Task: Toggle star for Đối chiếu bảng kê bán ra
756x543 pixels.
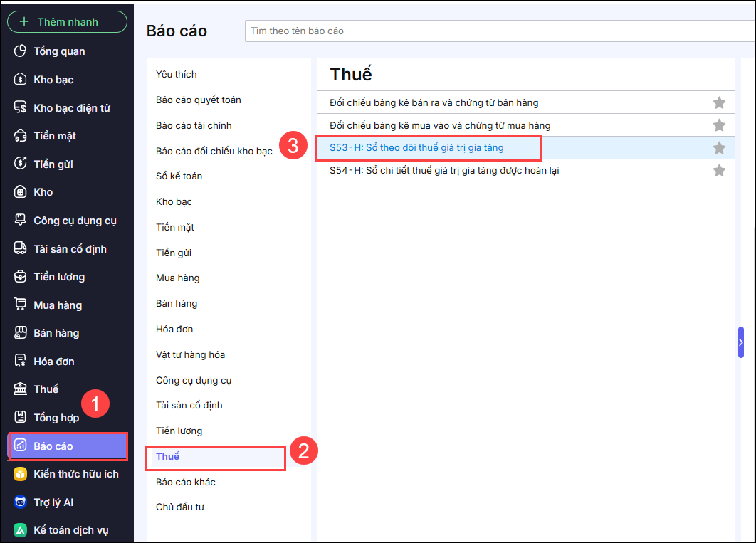Action: [719, 103]
